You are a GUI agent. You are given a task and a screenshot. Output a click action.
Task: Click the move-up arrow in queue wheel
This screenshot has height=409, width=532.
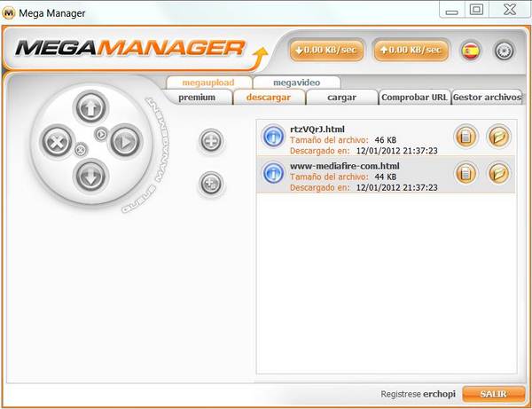tap(89, 108)
